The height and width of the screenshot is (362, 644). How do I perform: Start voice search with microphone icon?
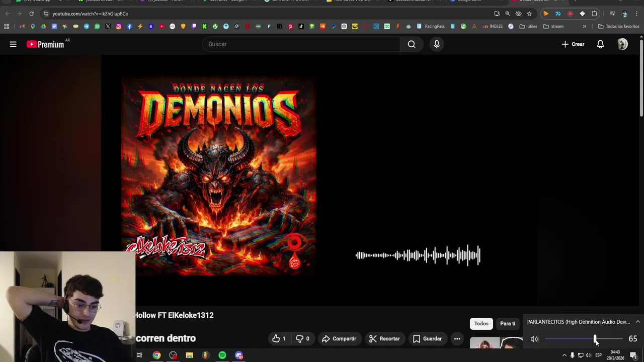point(437,44)
